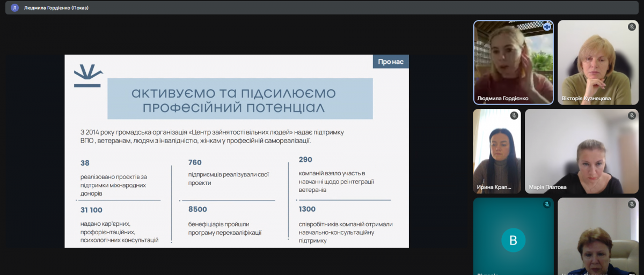Click the presenter avatar icon in the top bar
This screenshot has width=644, height=275.
(x=14, y=8)
